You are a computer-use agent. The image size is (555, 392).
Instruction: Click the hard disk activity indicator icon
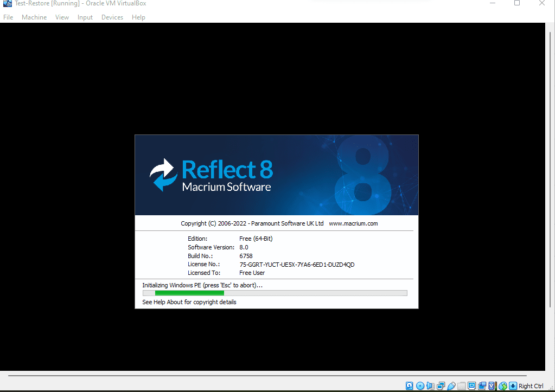click(x=409, y=385)
